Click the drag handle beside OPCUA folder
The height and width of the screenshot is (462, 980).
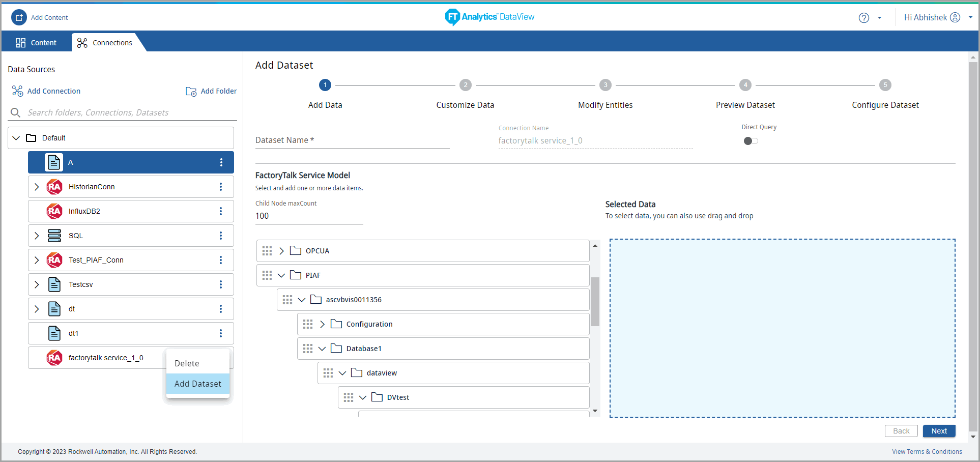pos(267,251)
